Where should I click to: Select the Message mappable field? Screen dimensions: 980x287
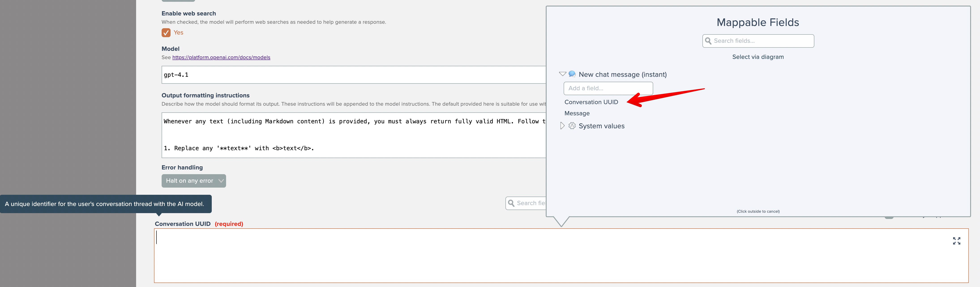pyautogui.click(x=577, y=114)
